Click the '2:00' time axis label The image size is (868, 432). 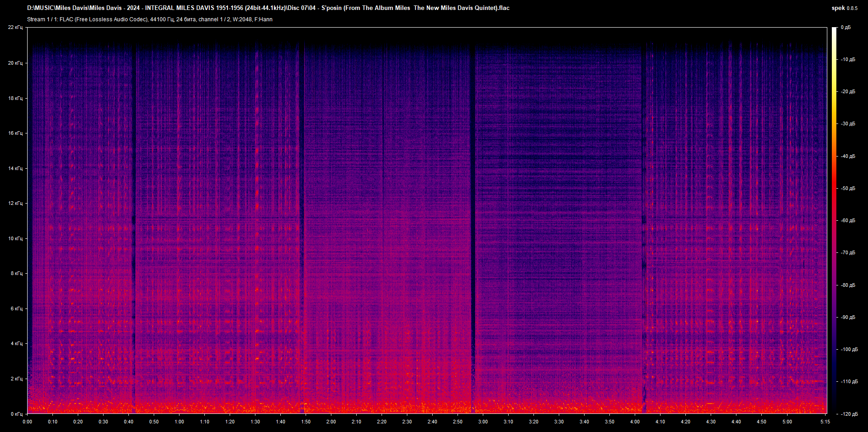[331, 422]
